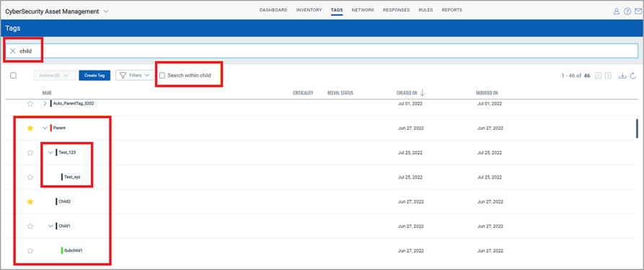
Task: Collapse the Test_123 tag
Action: pos(50,153)
